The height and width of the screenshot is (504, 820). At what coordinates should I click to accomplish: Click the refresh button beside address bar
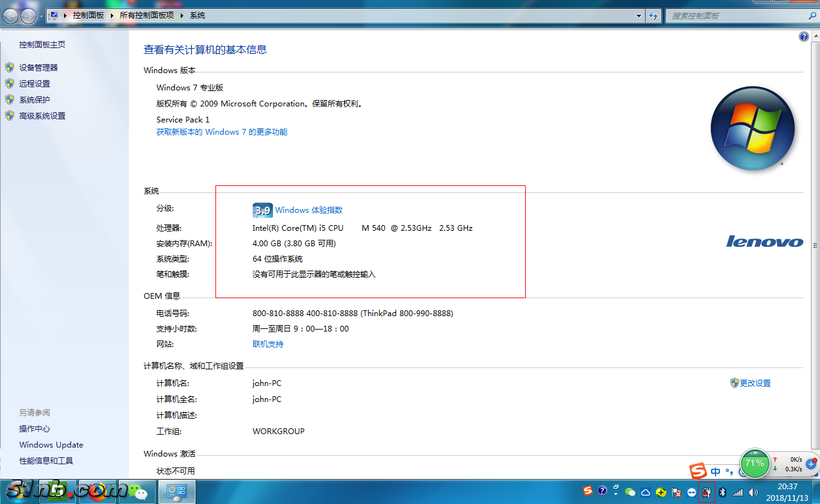click(x=653, y=15)
